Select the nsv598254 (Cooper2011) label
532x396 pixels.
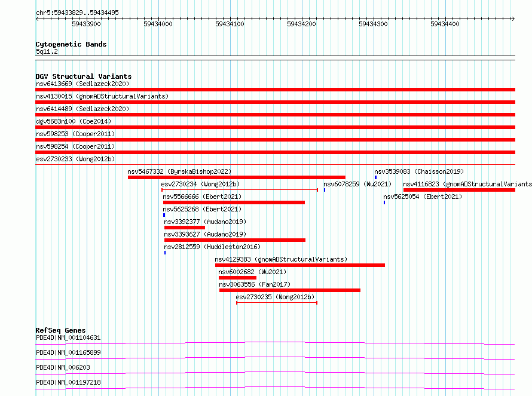click(x=75, y=146)
